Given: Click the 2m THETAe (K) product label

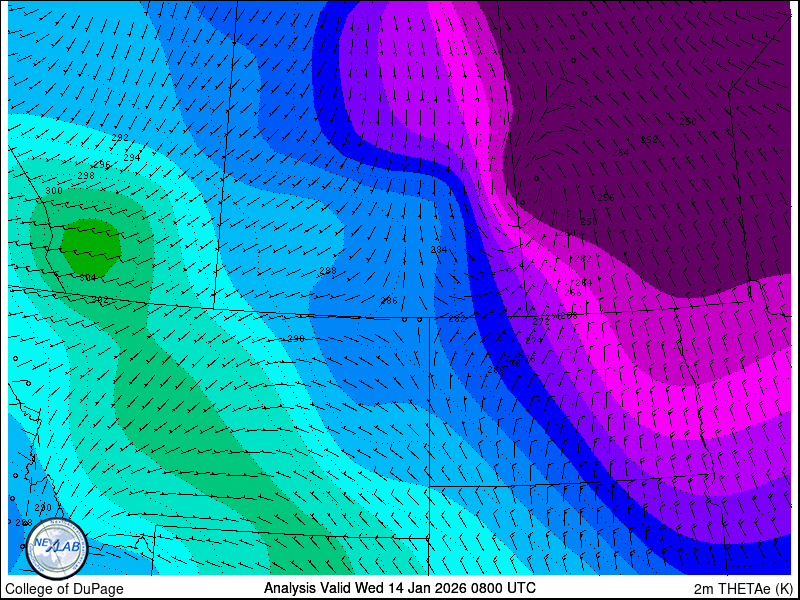Looking at the screenshot, I should (744, 588).
